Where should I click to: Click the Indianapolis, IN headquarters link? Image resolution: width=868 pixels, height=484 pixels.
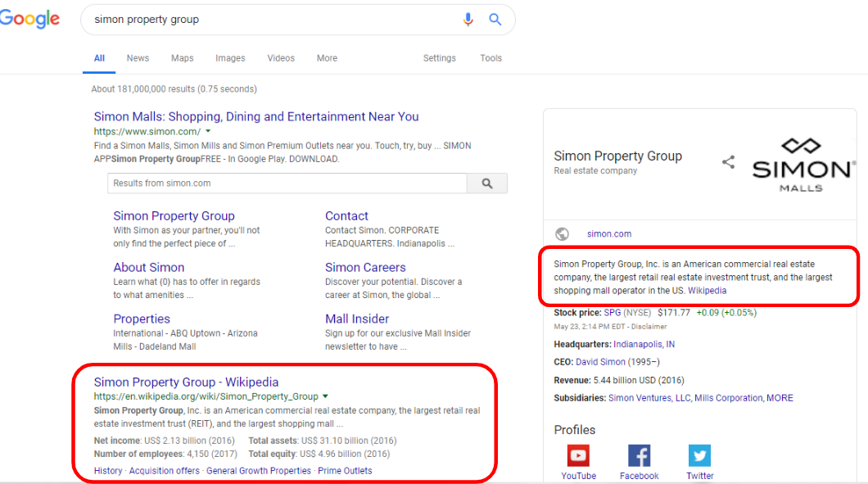coord(644,345)
